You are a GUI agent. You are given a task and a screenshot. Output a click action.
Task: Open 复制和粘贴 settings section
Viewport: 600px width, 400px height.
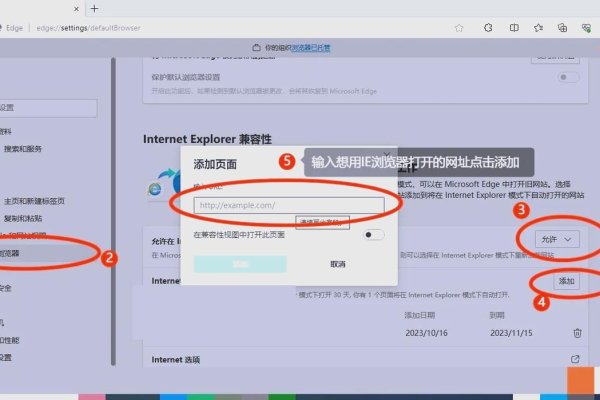(x=23, y=219)
